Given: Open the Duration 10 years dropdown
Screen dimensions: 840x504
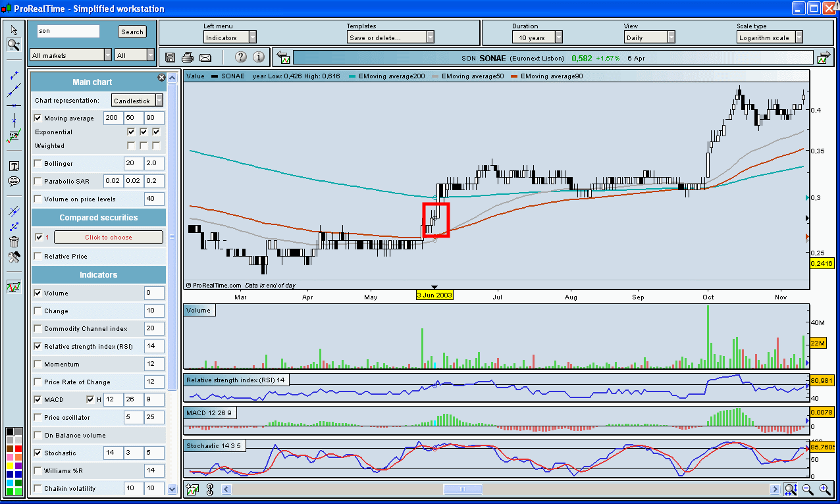Looking at the screenshot, I should (537, 38).
